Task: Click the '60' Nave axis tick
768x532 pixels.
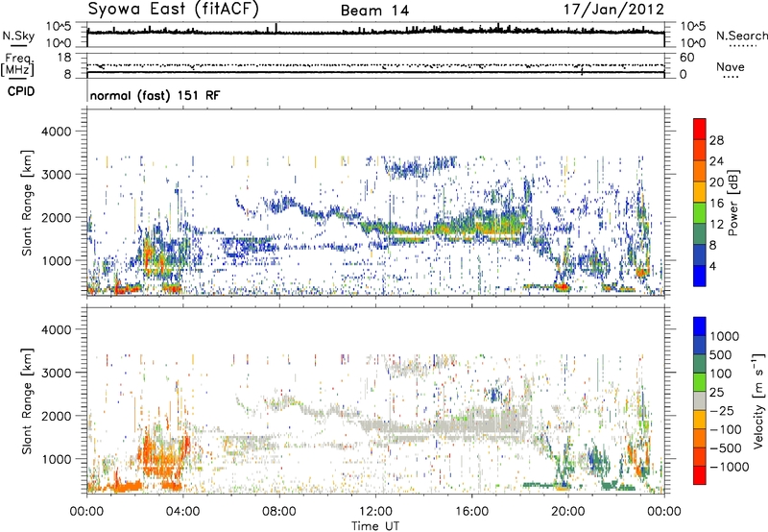Action: (x=687, y=58)
